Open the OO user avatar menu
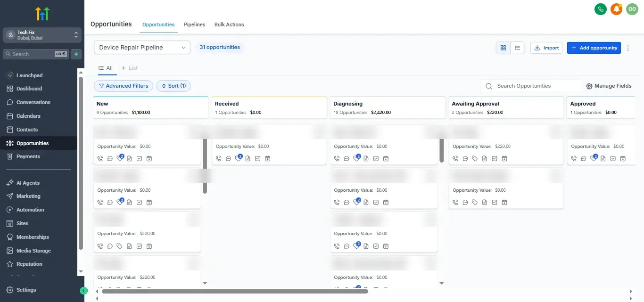Image resolution: width=644 pixels, height=302 pixels. tap(632, 9)
